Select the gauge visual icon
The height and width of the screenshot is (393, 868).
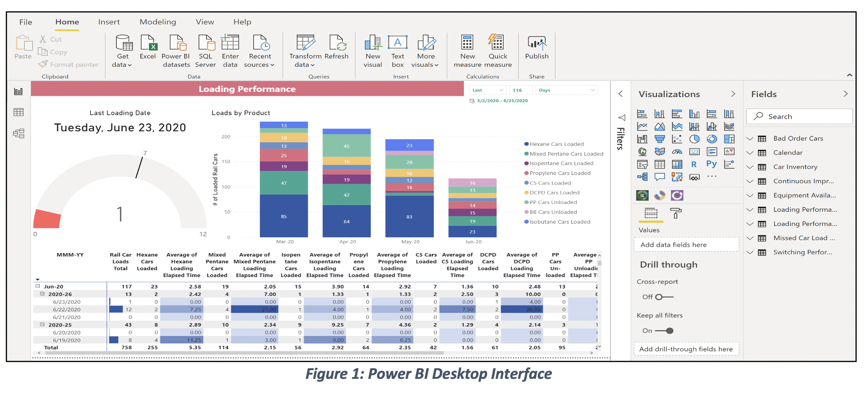coord(677,152)
